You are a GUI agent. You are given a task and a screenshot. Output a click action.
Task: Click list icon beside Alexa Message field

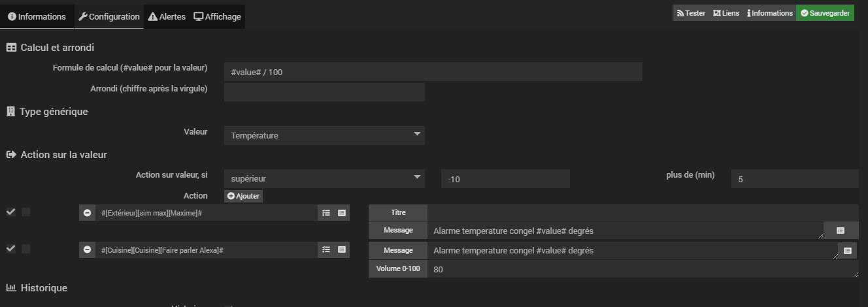(848, 251)
